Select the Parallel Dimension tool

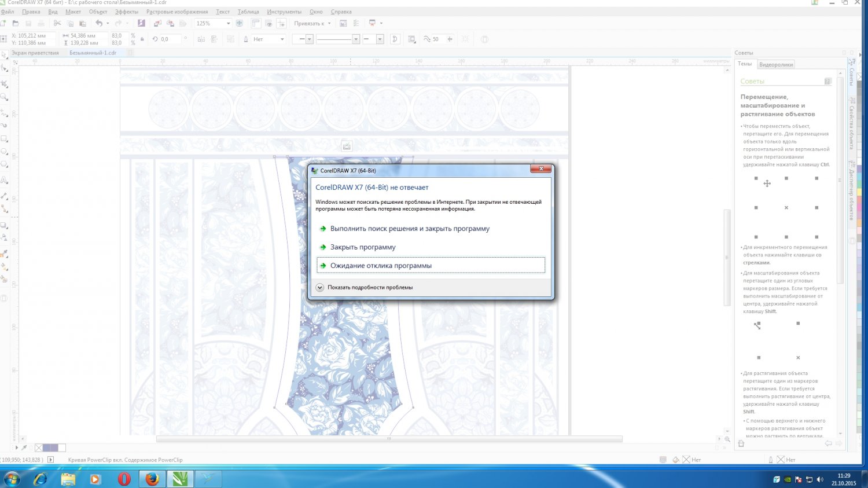(5, 196)
